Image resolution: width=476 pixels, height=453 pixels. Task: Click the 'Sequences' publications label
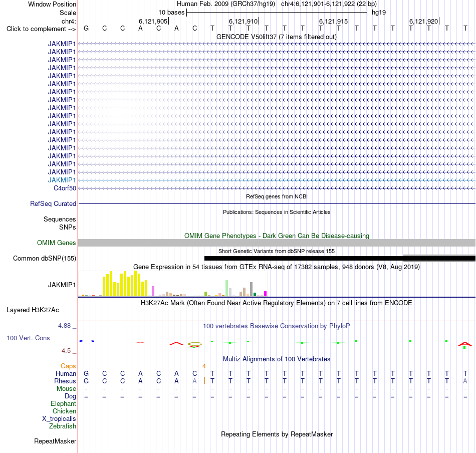point(60,219)
